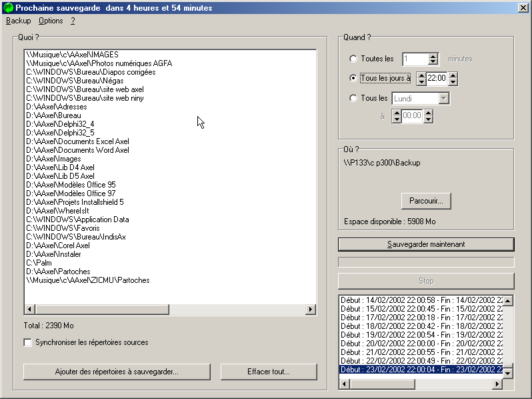Select the 'Tous les' weekday radio button
Screen dimensions: 532x399
[353, 98]
